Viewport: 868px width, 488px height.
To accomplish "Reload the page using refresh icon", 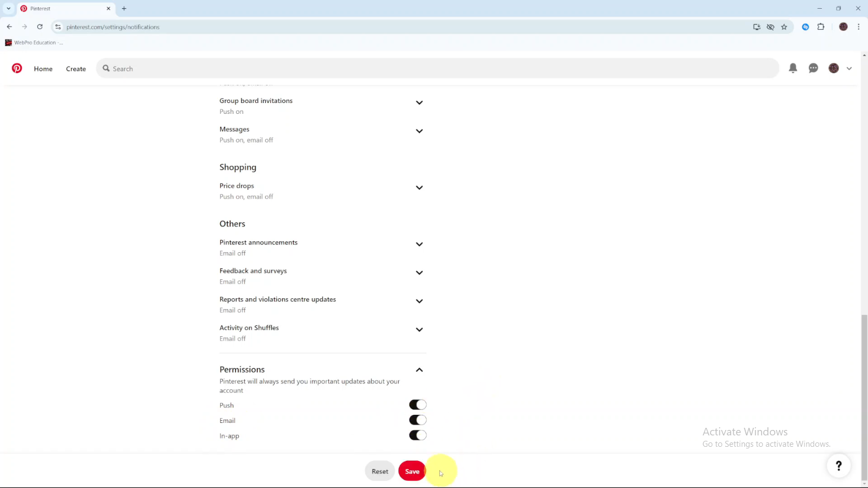I will pos(40,27).
